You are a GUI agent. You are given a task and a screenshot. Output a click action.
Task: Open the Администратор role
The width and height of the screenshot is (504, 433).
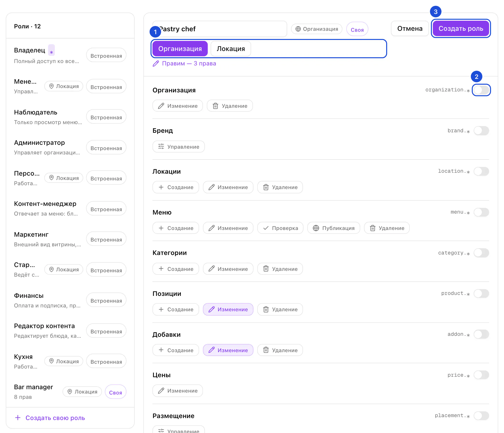[70, 147]
